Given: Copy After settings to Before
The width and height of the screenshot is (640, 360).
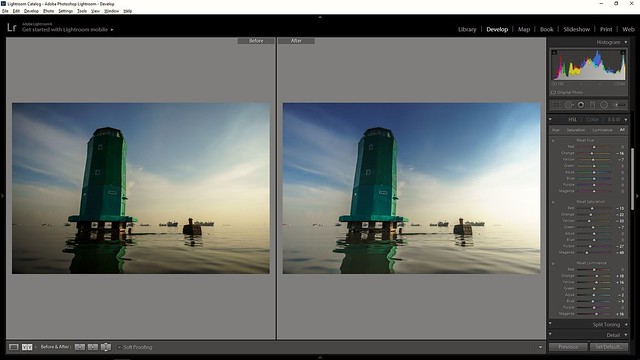Looking at the screenshot, I should coord(93,347).
